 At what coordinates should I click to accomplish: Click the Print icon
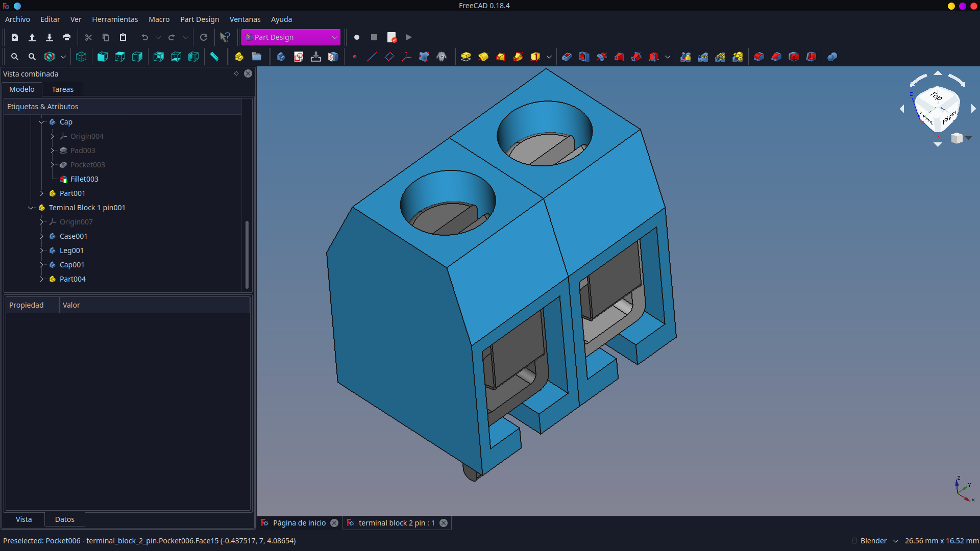coord(67,37)
